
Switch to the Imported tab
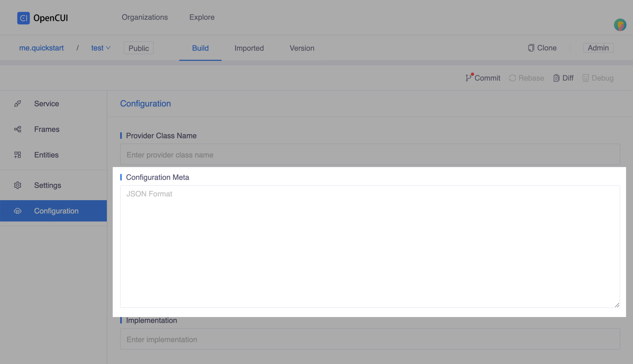tap(249, 48)
